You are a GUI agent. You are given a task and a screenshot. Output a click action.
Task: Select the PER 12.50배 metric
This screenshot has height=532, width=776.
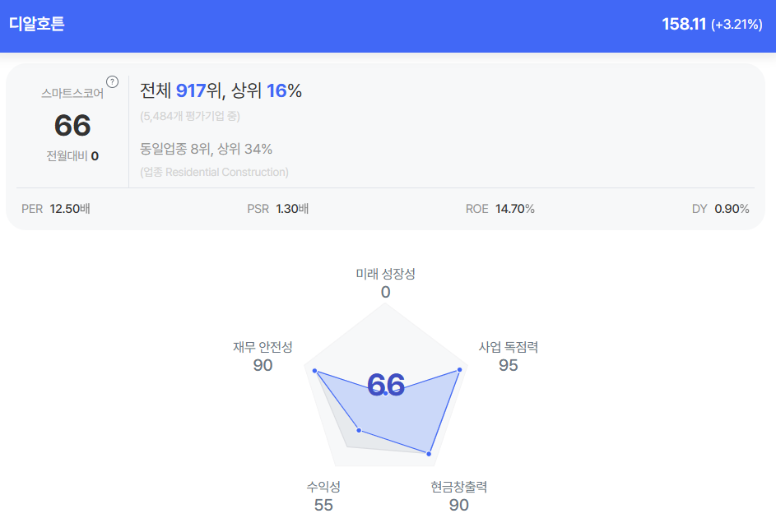click(x=55, y=209)
